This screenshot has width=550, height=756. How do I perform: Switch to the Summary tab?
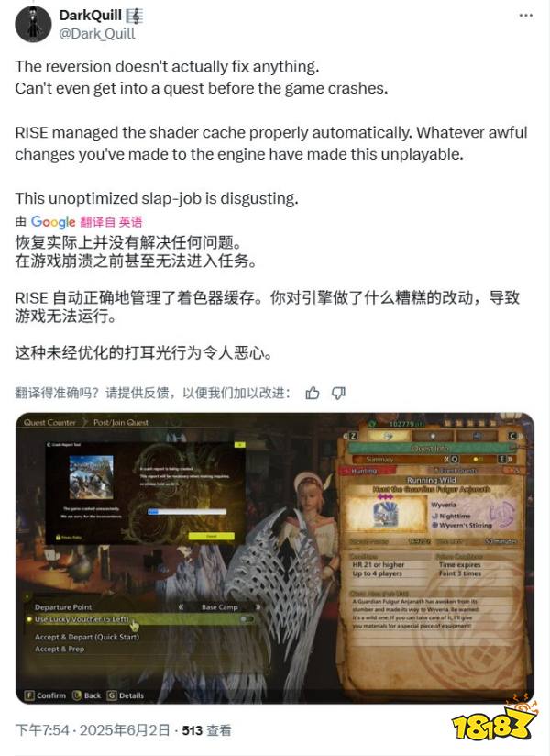(380, 460)
